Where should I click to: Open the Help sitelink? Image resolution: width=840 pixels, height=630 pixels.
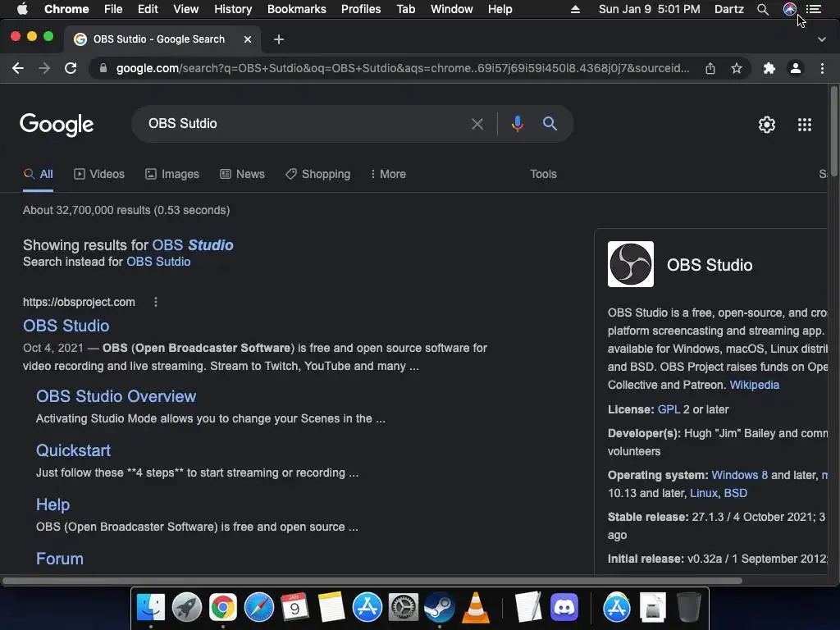click(52, 504)
